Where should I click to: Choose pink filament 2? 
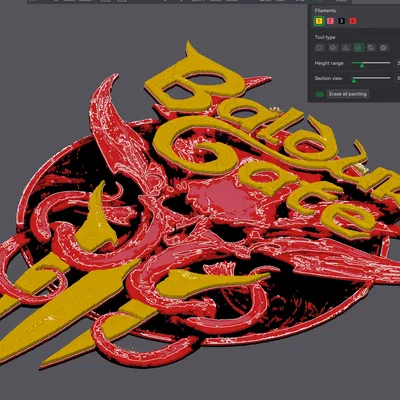330,21
